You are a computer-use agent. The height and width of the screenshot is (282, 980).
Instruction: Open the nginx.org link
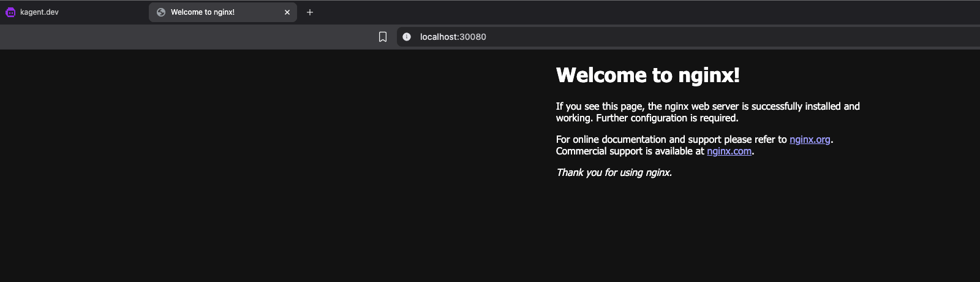810,140
